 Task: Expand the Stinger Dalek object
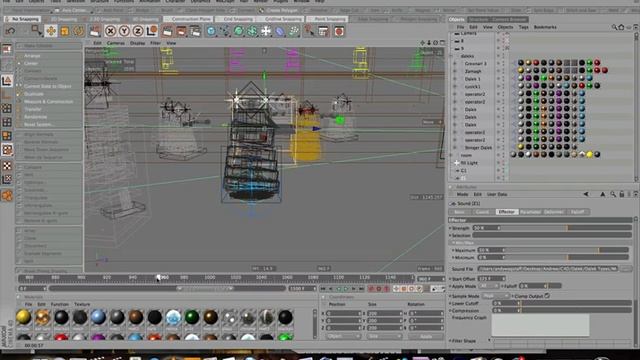(x=455, y=147)
